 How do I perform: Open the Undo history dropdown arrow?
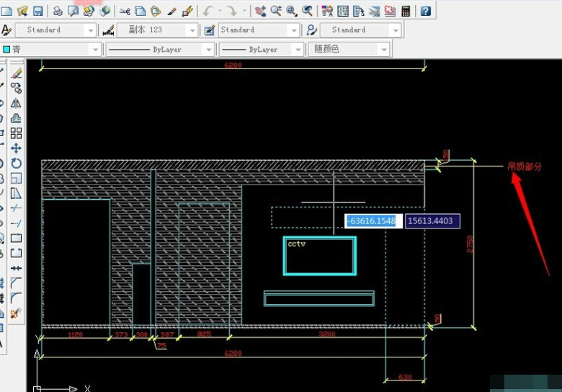pyautogui.click(x=220, y=11)
